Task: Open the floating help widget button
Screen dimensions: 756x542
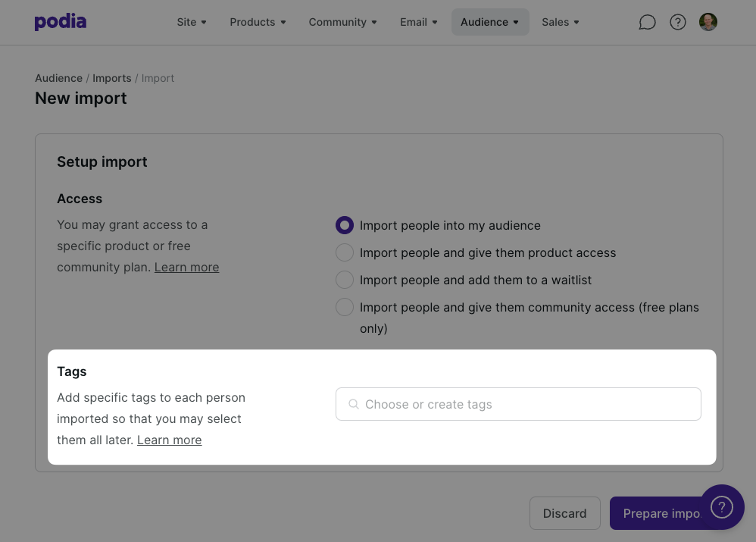Action: pyautogui.click(x=722, y=507)
